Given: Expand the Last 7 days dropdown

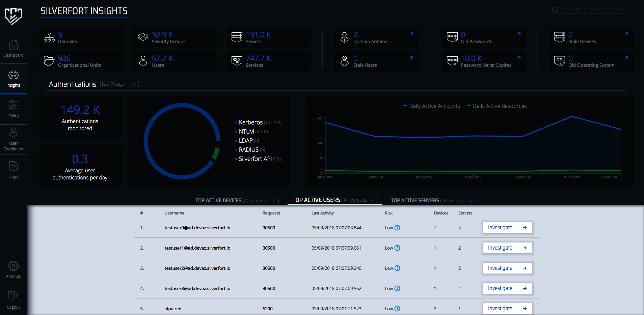Looking at the screenshot, I should [x=134, y=84].
